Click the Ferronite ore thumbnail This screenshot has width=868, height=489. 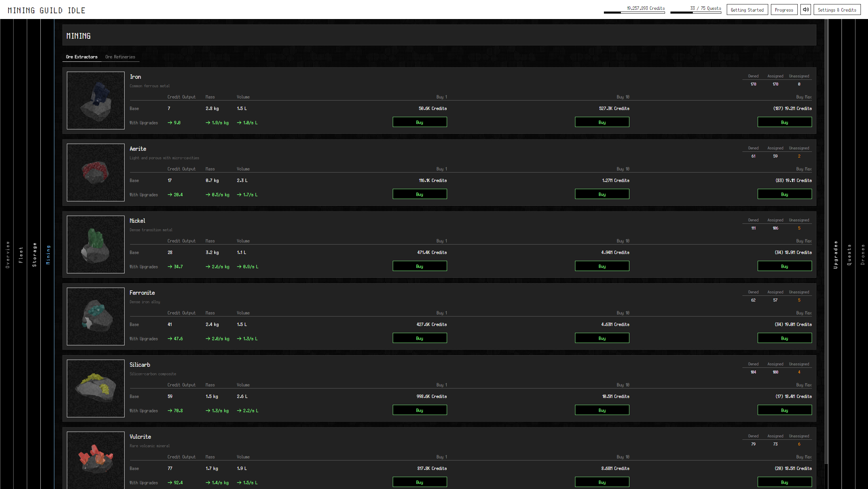(96, 316)
